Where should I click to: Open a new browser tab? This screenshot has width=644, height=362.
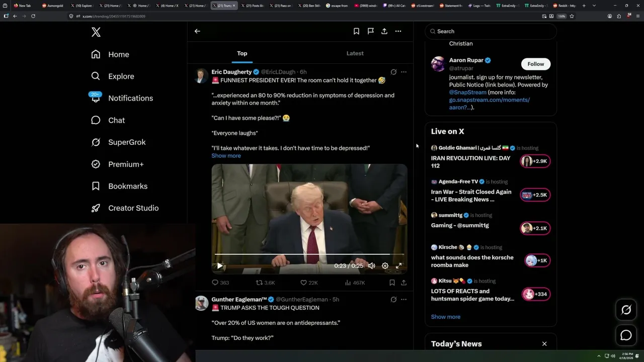[x=584, y=6]
